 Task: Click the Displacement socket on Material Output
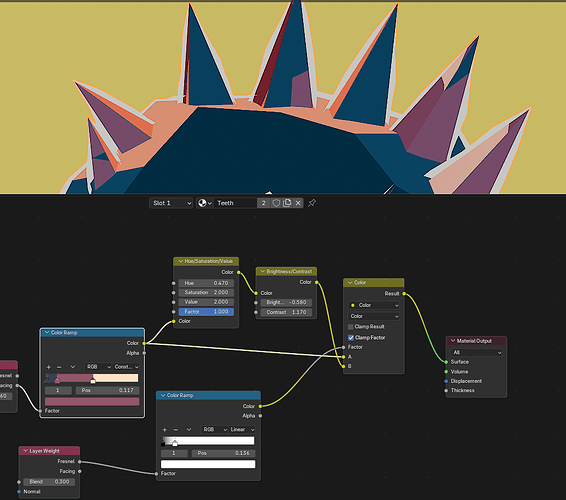(446, 381)
